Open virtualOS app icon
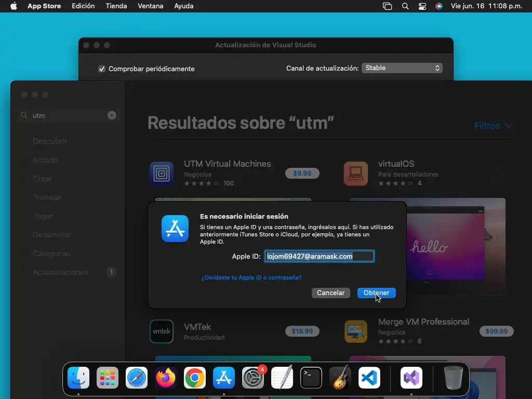The height and width of the screenshot is (399, 532). [x=355, y=174]
